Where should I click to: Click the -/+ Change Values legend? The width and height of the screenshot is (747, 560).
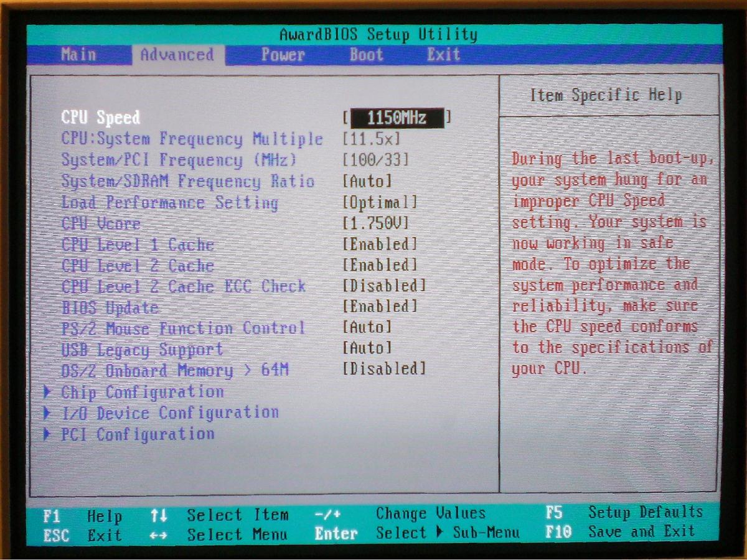pyautogui.click(x=400, y=514)
